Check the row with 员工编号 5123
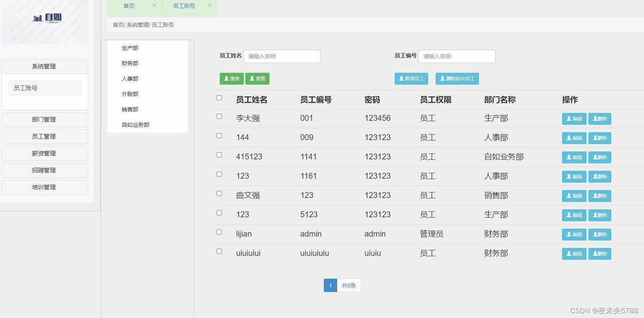 219,213
